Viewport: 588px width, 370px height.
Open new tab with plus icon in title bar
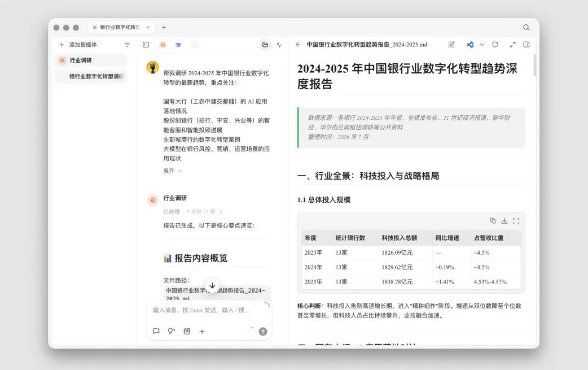[164, 27]
